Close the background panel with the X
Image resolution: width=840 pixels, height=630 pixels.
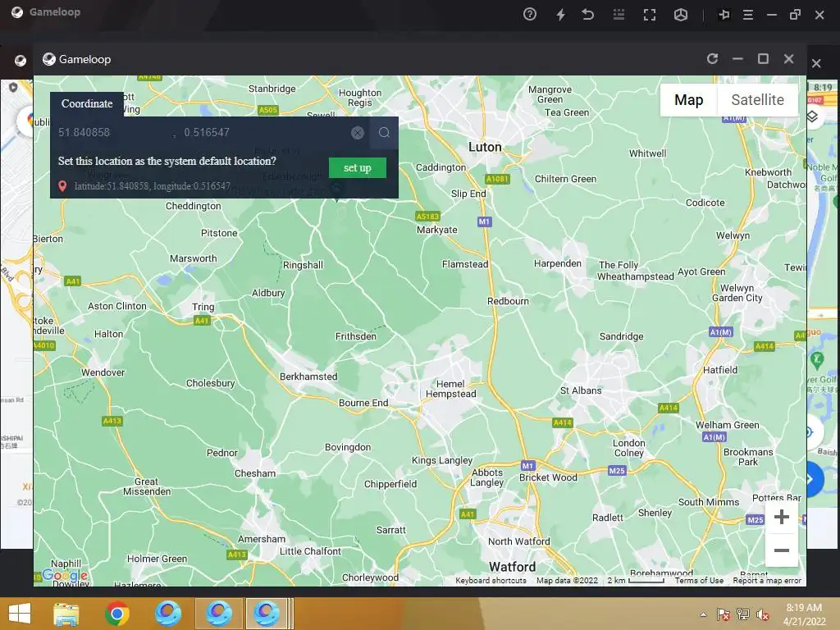tap(816, 63)
